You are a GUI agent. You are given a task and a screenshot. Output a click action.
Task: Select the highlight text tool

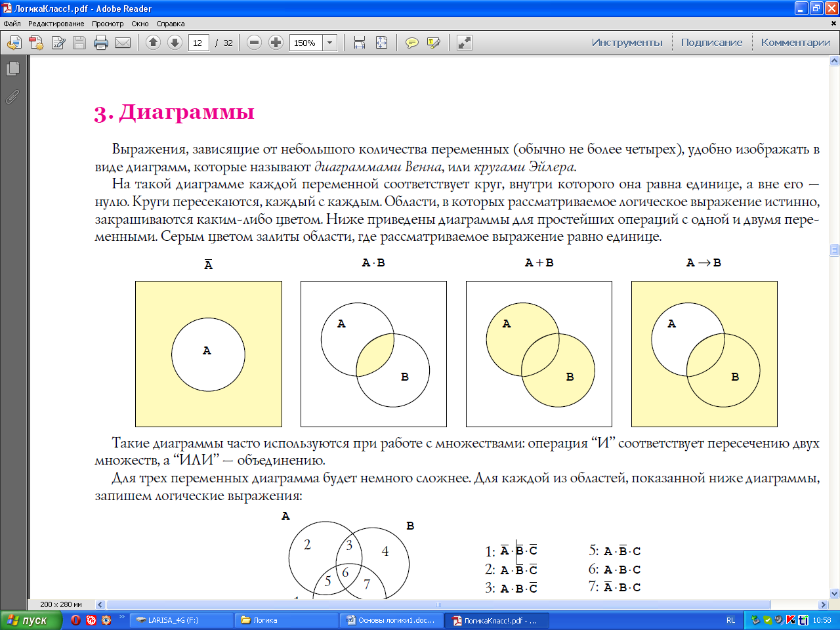[434, 43]
